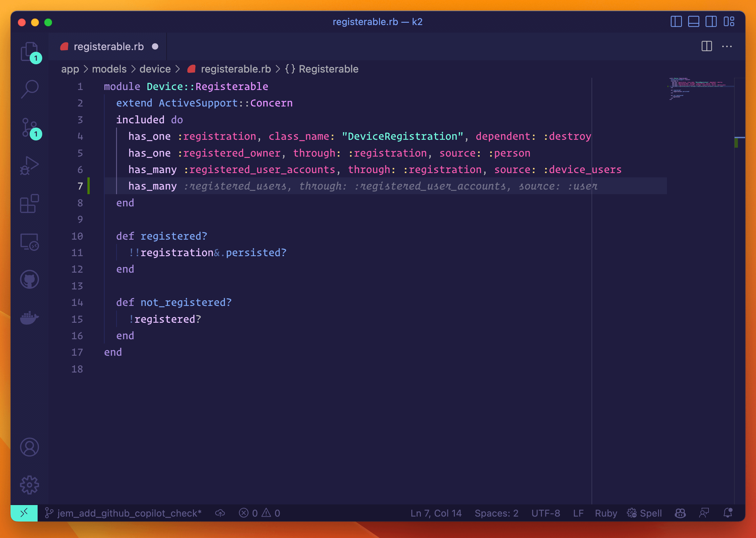Image resolution: width=756 pixels, height=538 pixels.
Task: Open the Docker view
Action: (29, 318)
